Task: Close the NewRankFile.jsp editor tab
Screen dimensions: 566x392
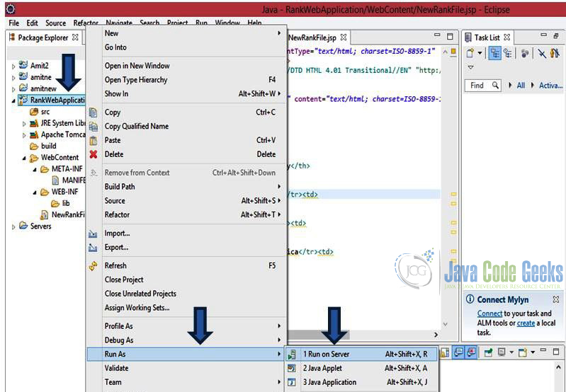Action: point(344,37)
